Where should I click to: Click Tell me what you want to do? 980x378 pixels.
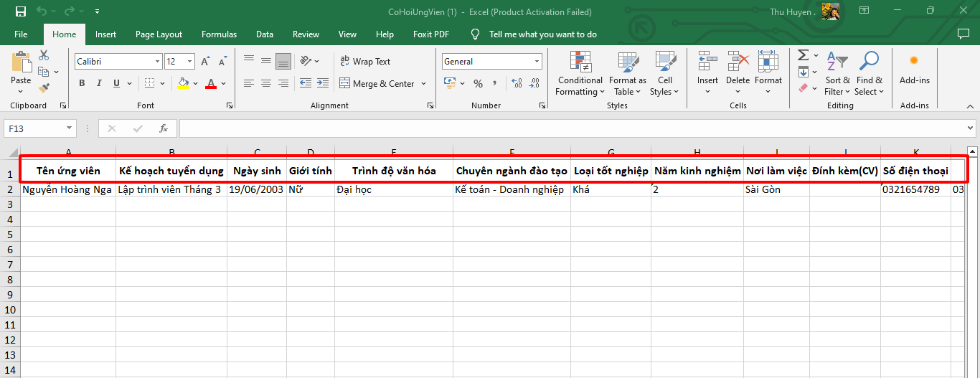542,34
